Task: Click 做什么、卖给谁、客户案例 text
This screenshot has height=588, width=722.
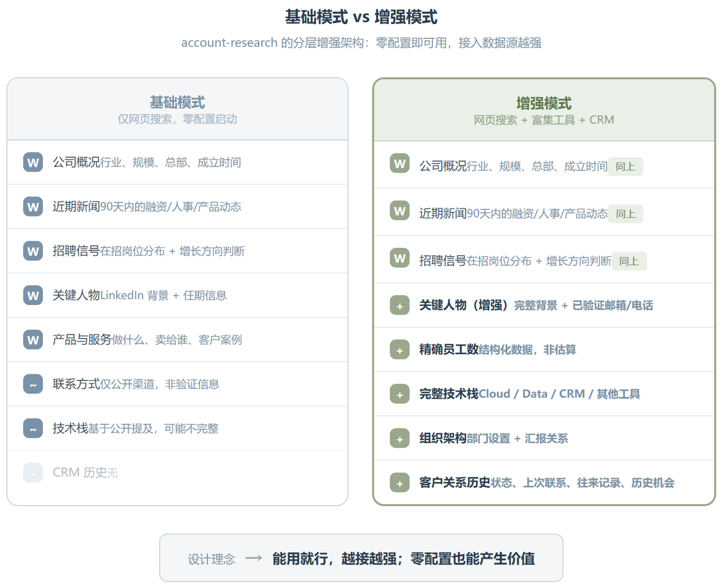Action: (x=177, y=340)
